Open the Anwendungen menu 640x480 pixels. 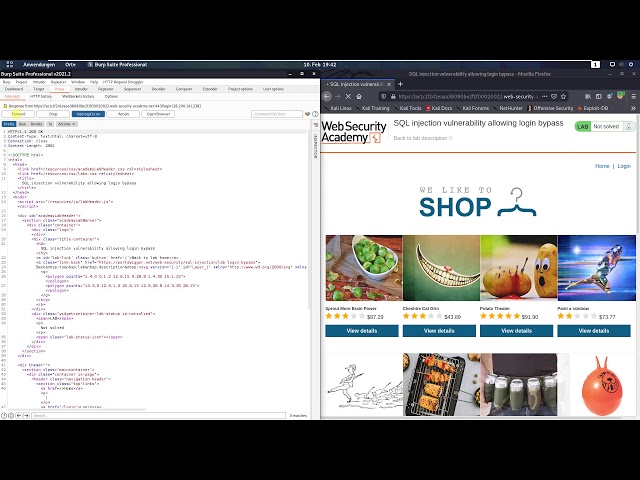[39, 64]
